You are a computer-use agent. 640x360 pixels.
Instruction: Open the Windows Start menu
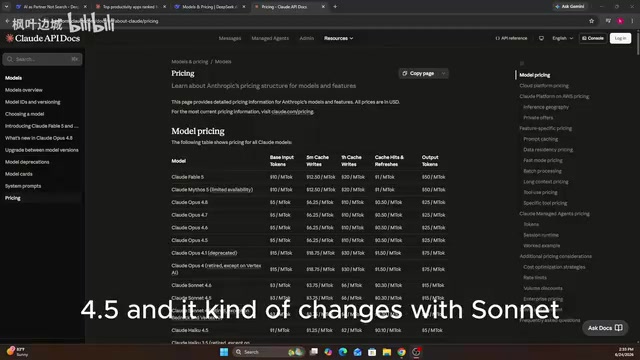pyautogui.click(x=224, y=352)
